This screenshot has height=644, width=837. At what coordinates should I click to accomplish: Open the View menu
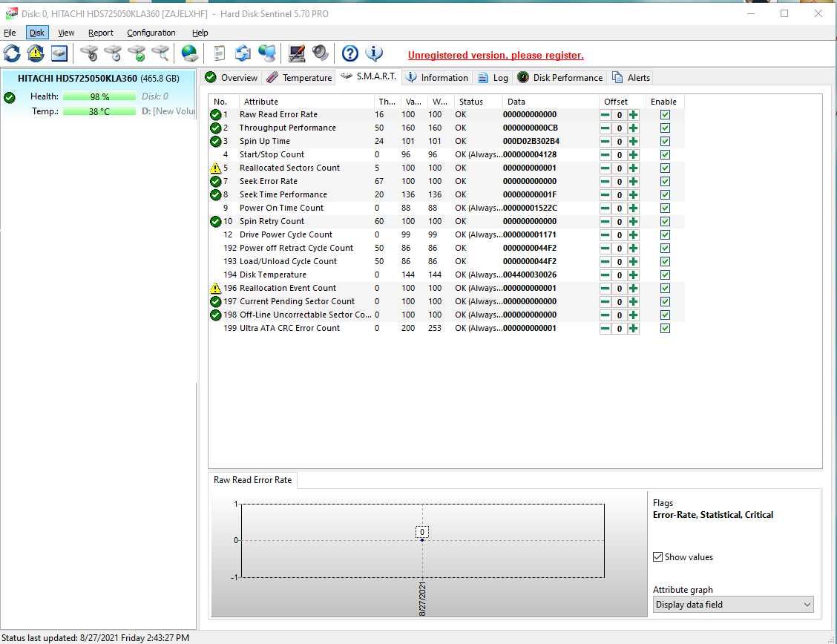[x=66, y=33]
